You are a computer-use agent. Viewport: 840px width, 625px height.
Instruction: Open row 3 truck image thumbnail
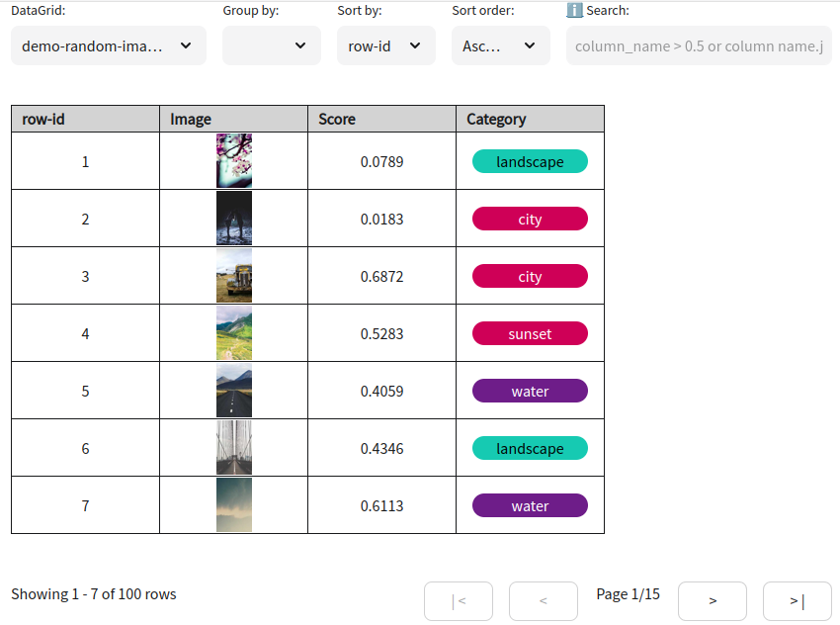pos(234,276)
